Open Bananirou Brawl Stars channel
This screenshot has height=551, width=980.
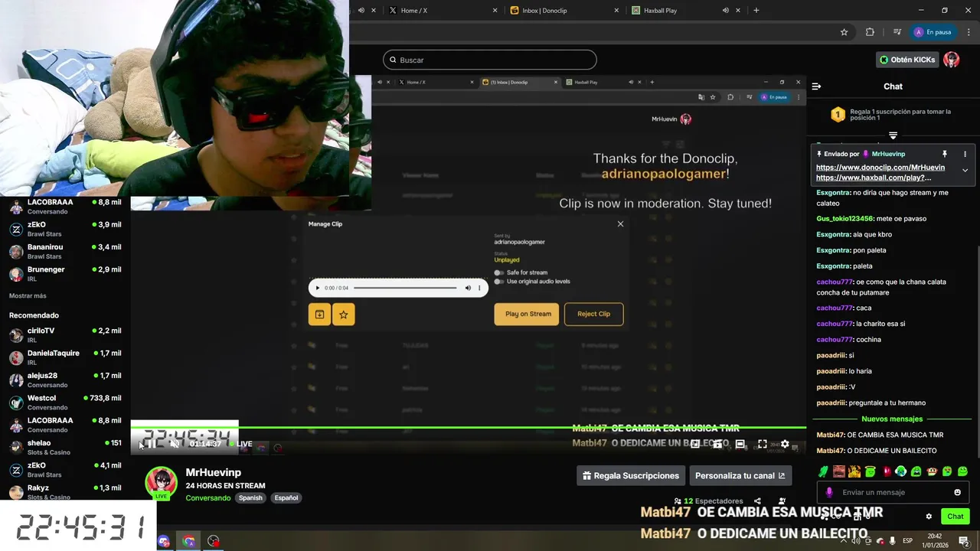point(65,251)
